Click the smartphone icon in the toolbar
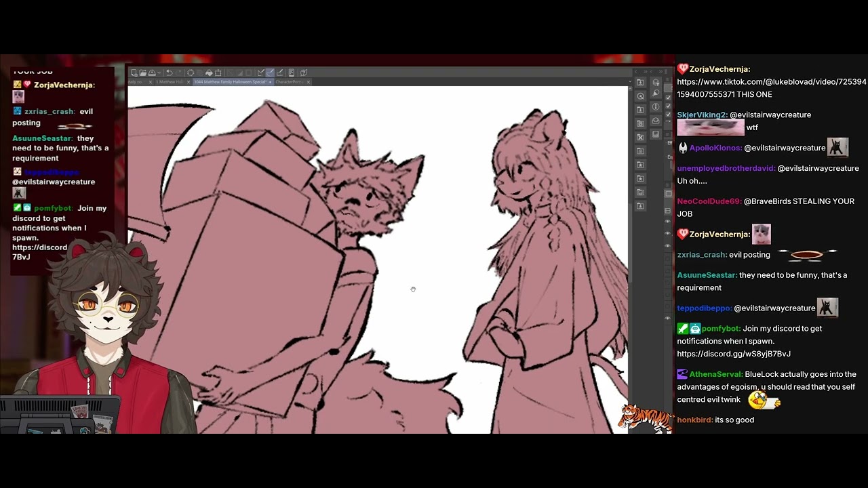 coord(292,73)
